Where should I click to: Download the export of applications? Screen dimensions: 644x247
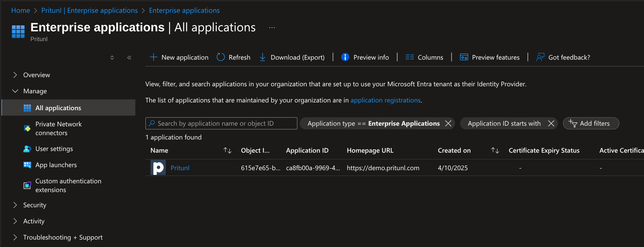click(x=292, y=57)
